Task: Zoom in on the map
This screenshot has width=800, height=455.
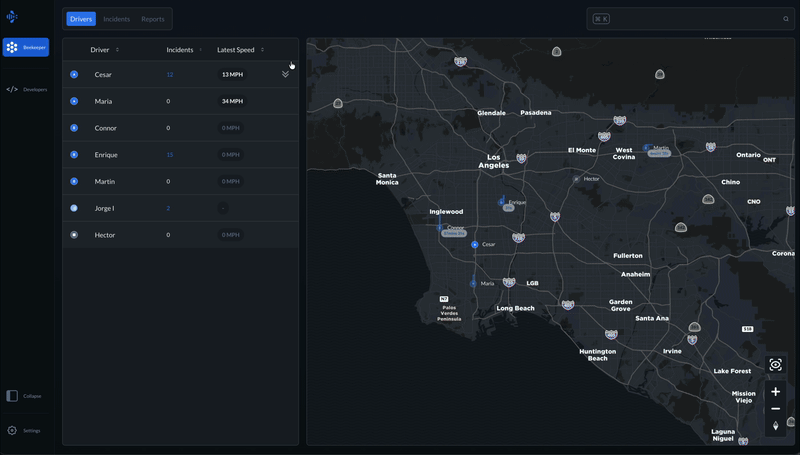Action: click(x=776, y=392)
